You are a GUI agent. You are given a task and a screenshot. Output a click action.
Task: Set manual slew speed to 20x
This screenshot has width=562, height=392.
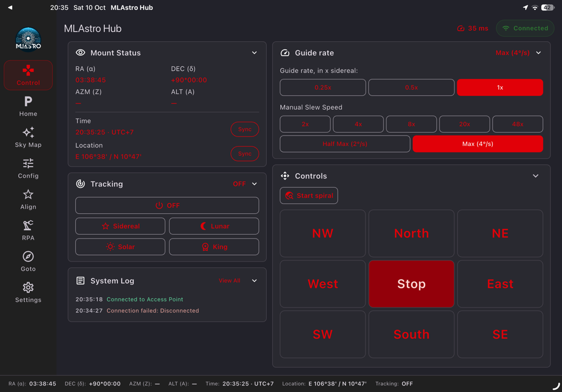464,124
